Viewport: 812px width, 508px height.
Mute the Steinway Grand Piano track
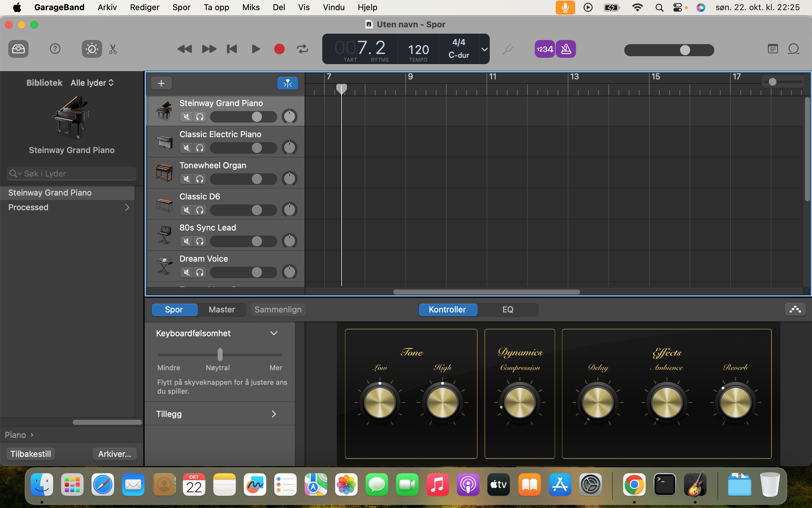[x=187, y=117]
